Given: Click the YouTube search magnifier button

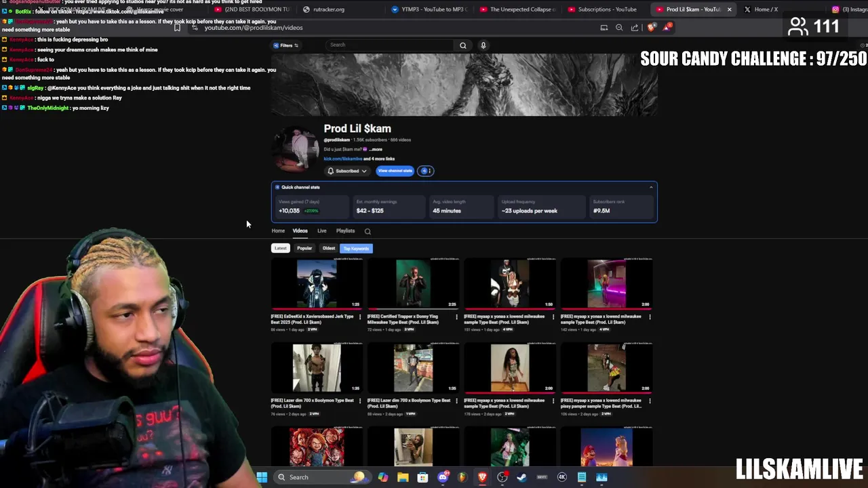Looking at the screenshot, I should [463, 45].
